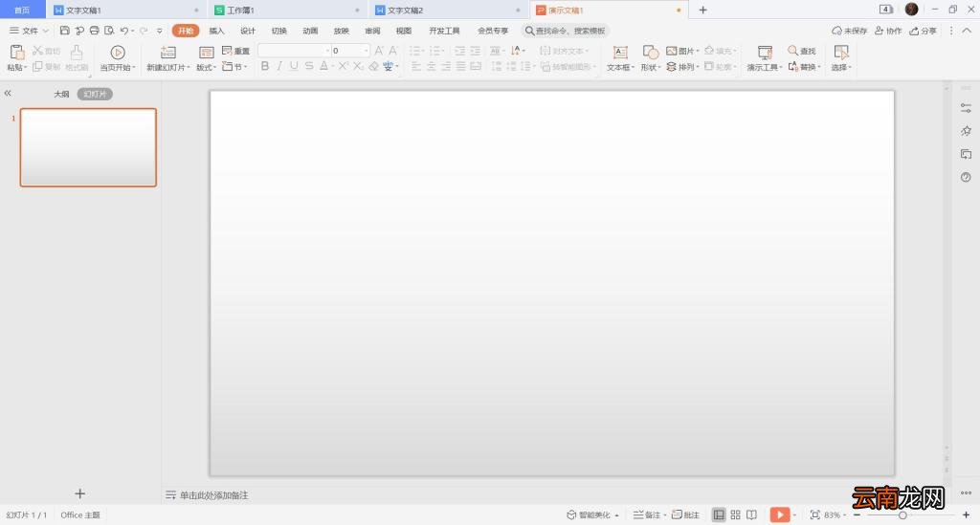Viewport: 980px width, 525px height.
Task: Switch to the Transitions (切换) tab
Action: pos(278,31)
